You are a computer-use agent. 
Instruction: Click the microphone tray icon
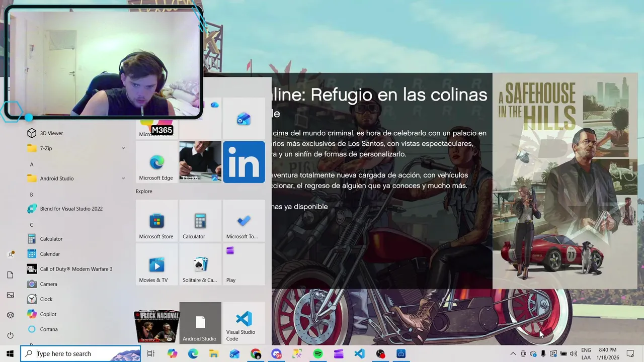(x=543, y=354)
